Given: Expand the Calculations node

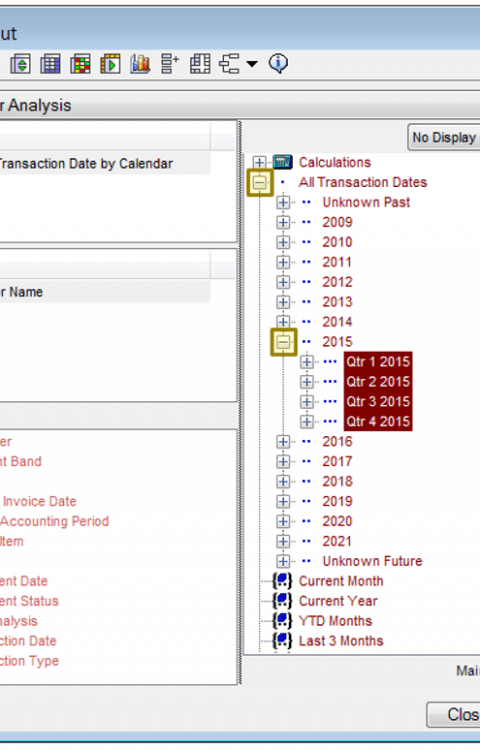Looking at the screenshot, I should point(259,163).
